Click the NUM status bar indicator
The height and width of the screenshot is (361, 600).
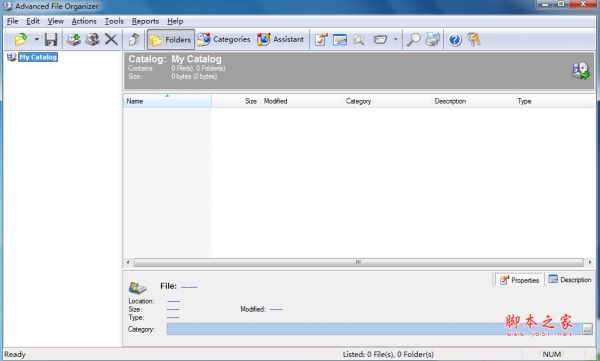(551, 354)
